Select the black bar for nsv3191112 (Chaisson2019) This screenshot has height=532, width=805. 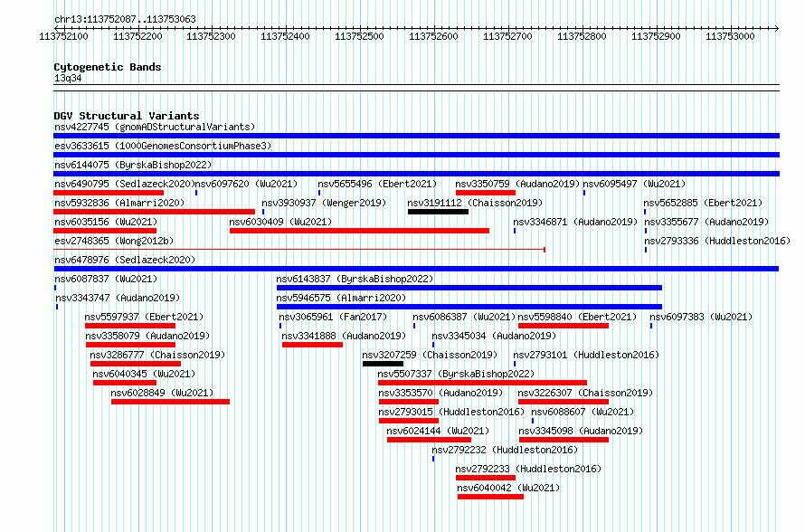(x=438, y=212)
